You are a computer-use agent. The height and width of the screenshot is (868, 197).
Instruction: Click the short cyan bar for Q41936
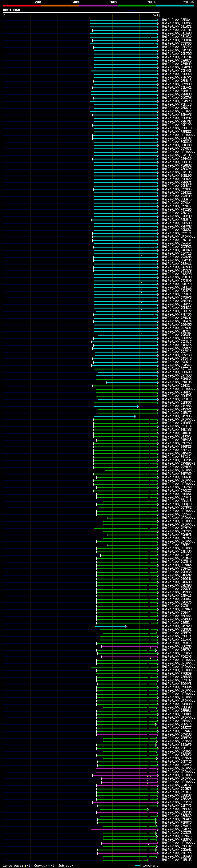(115, 417)
